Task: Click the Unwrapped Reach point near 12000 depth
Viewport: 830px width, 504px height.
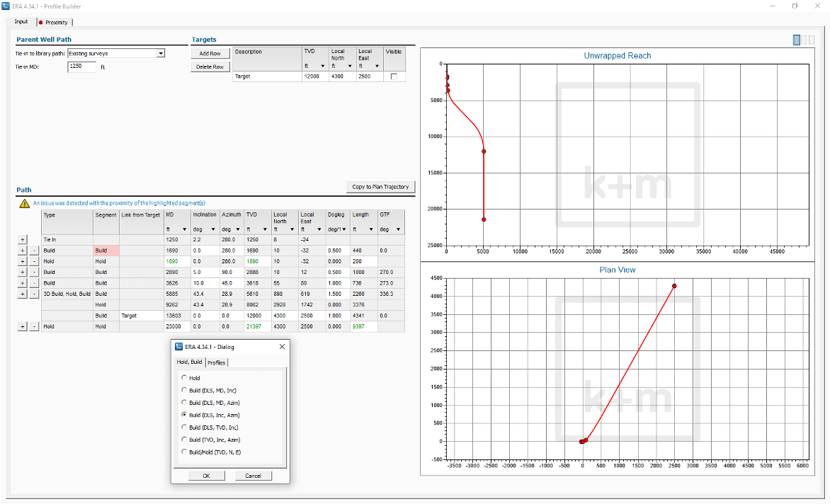Action: pos(484,151)
